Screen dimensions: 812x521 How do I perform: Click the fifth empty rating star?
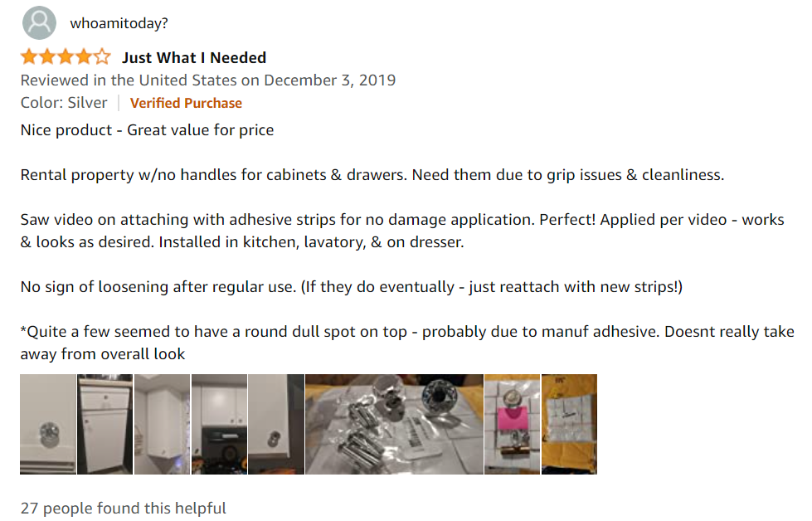coord(102,57)
